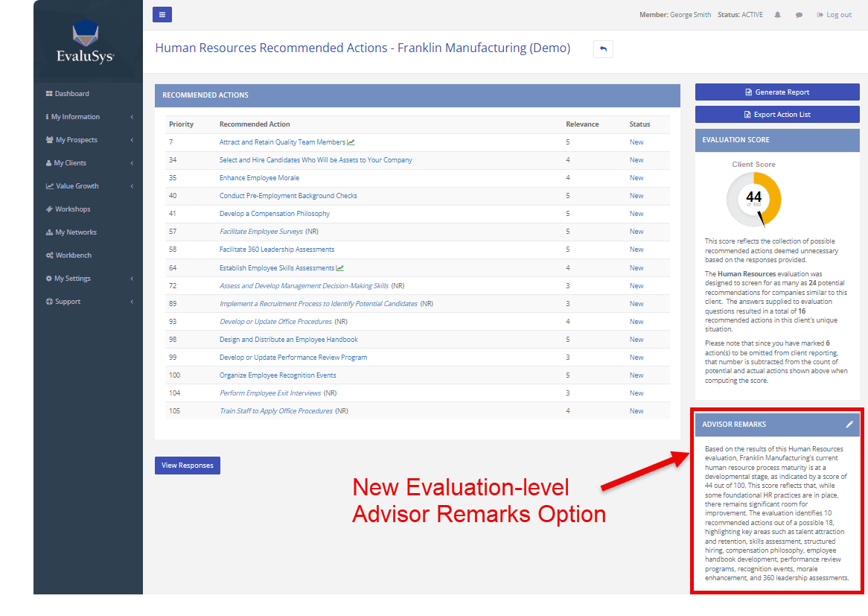Click the hamburger menu toggle button
Viewport: 868px width, 616px height.
(162, 14)
